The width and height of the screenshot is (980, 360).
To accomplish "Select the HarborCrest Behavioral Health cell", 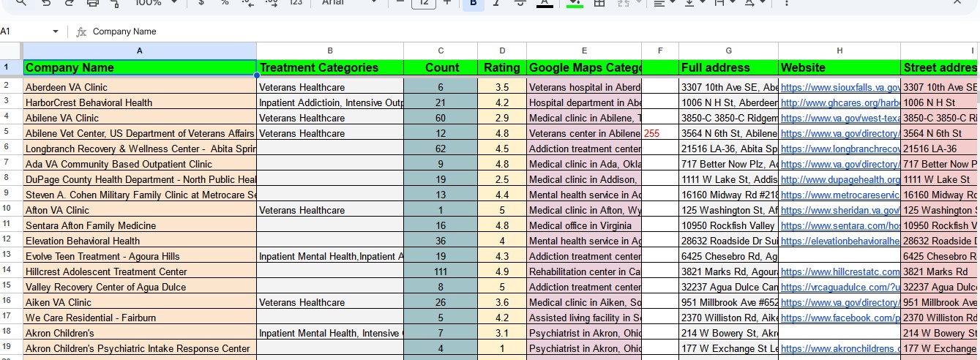I will tap(140, 102).
